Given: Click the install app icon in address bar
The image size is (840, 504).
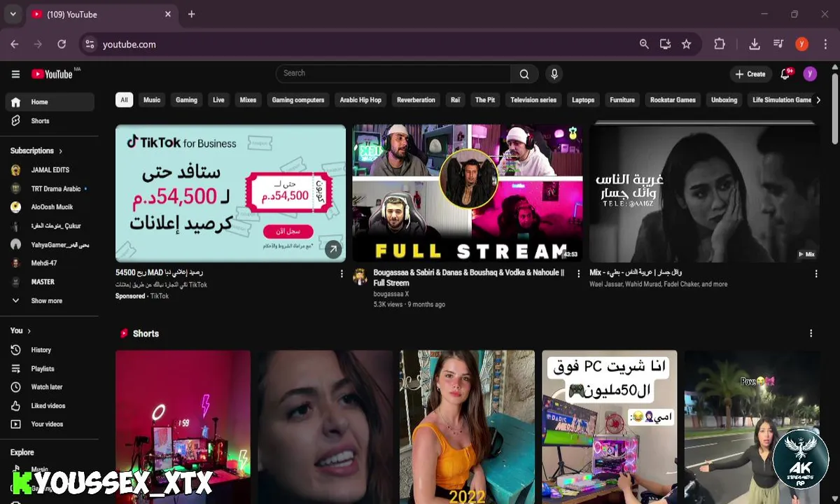Looking at the screenshot, I should click(665, 44).
